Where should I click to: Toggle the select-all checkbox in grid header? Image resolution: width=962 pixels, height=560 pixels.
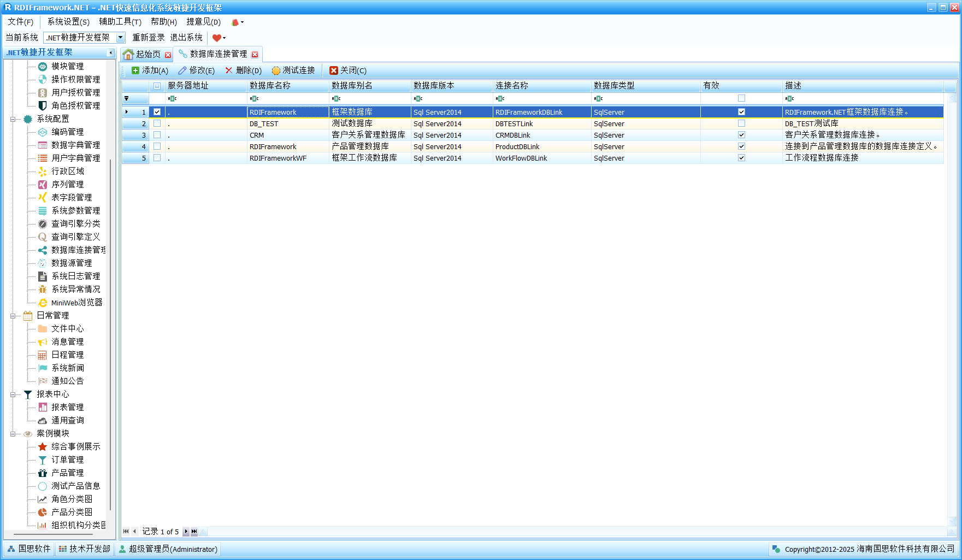click(x=157, y=86)
